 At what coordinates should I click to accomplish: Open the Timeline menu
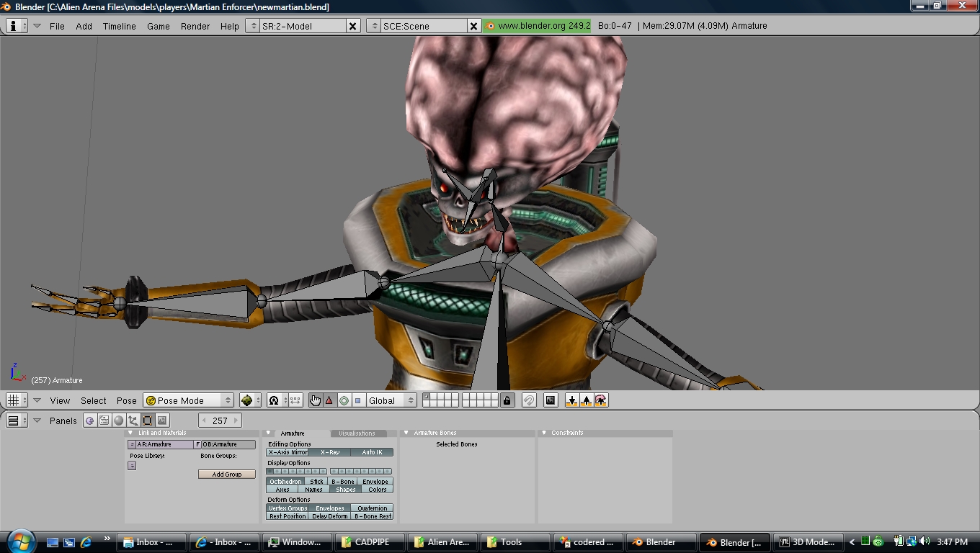(x=119, y=26)
